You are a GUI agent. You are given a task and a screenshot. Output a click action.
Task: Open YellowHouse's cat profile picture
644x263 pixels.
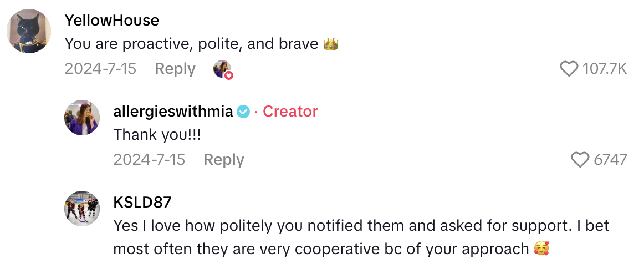(29, 31)
